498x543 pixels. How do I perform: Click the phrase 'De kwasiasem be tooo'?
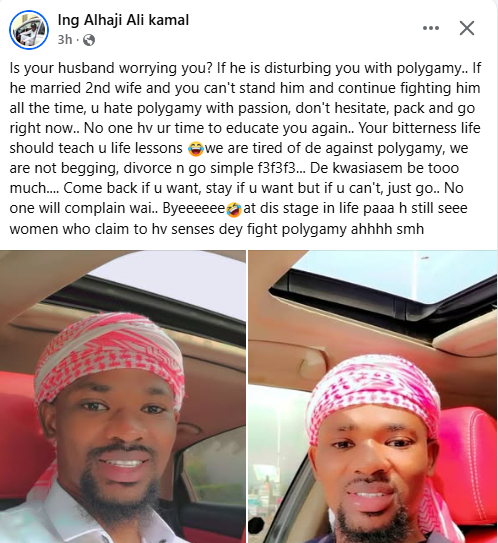pyautogui.click(x=384, y=168)
